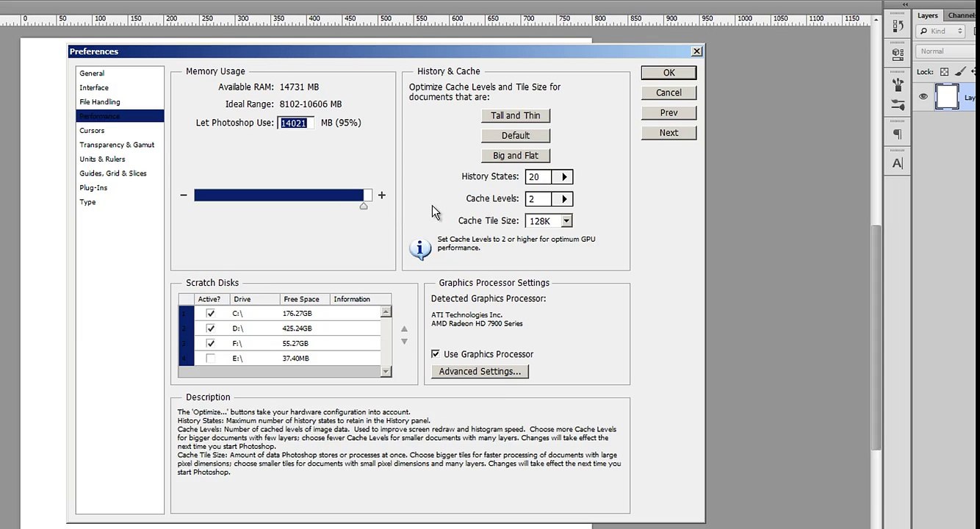980x529 pixels.
Task: Click the OK button
Action: [669, 73]
